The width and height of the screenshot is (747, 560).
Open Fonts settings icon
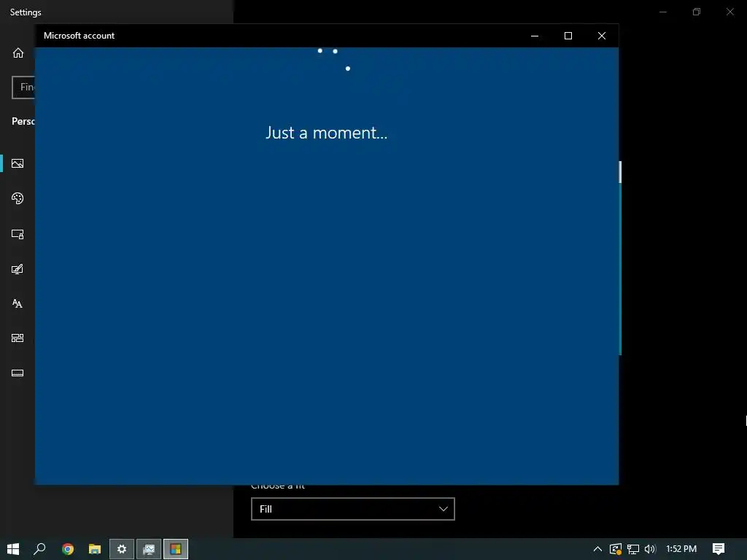[18, 303]
